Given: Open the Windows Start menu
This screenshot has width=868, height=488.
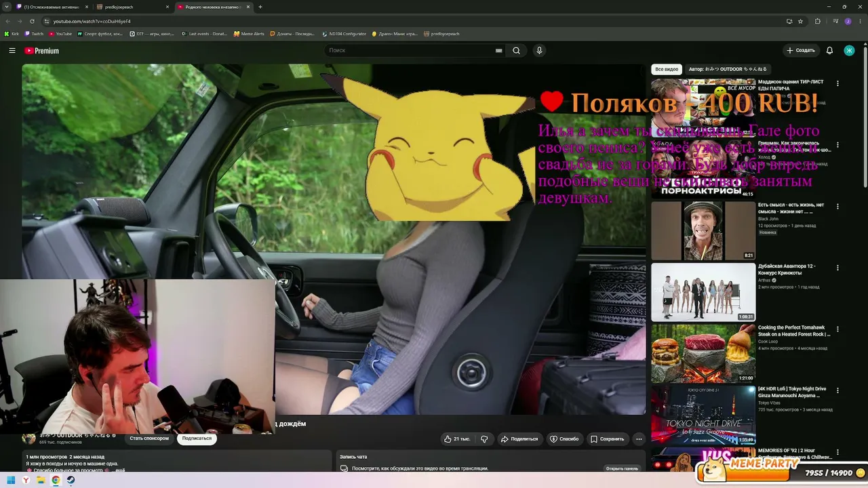Looking at the screenshot, I should pos(11,481).
